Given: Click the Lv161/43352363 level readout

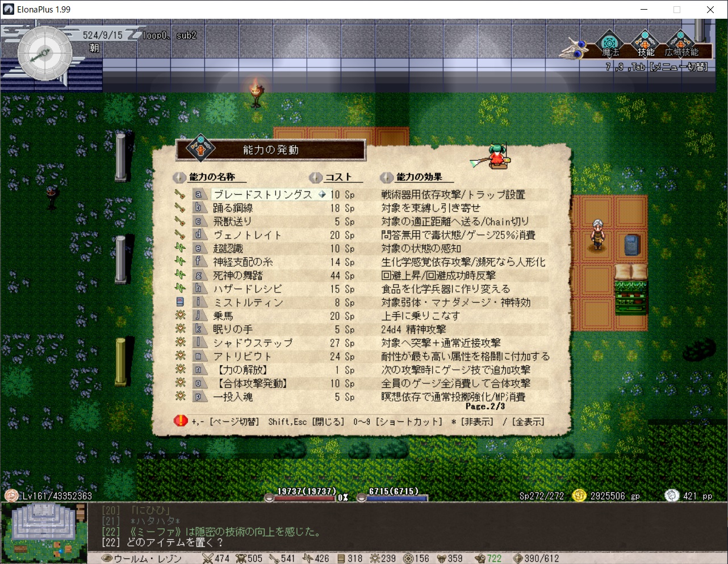Looking at the screenshot, I should point(57,496).
